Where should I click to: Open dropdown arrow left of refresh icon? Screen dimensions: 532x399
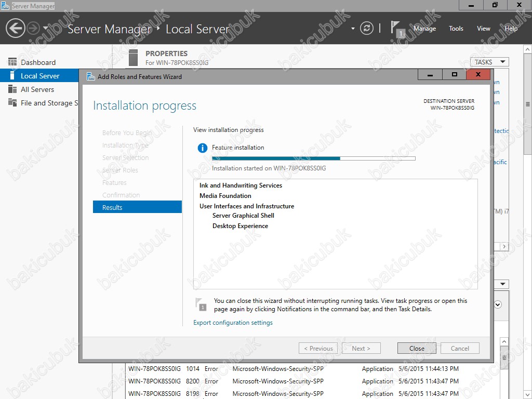pos(353,29)
